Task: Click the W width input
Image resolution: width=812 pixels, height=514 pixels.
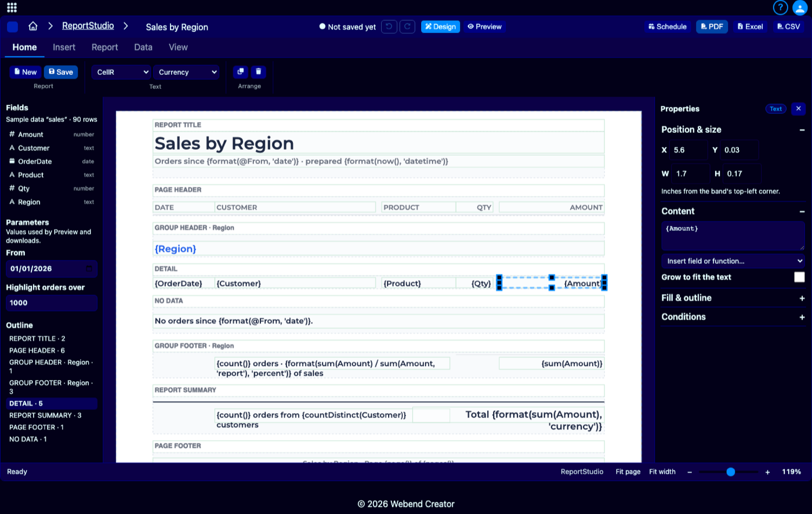Action: [691, 174]
